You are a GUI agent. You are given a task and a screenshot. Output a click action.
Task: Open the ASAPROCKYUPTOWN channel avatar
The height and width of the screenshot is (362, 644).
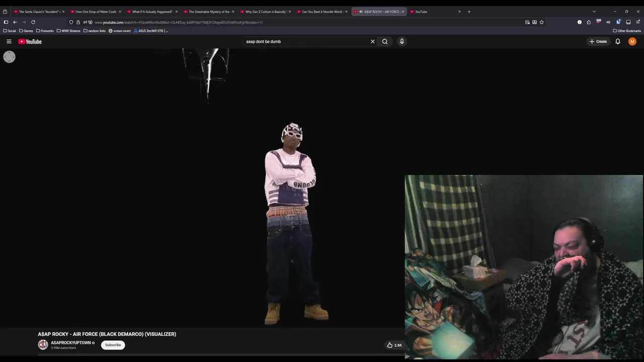coord(43,345)
